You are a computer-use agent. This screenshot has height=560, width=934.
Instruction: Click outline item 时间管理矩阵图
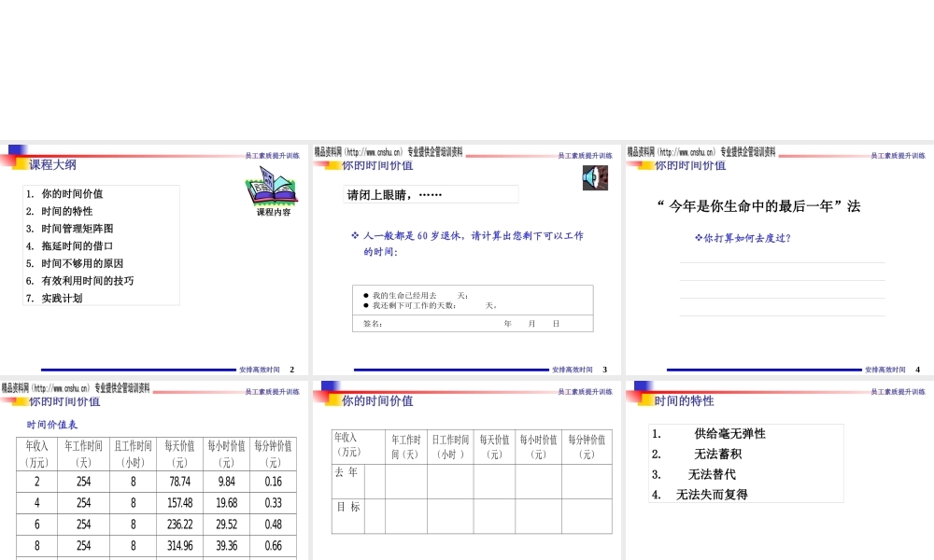78,229
